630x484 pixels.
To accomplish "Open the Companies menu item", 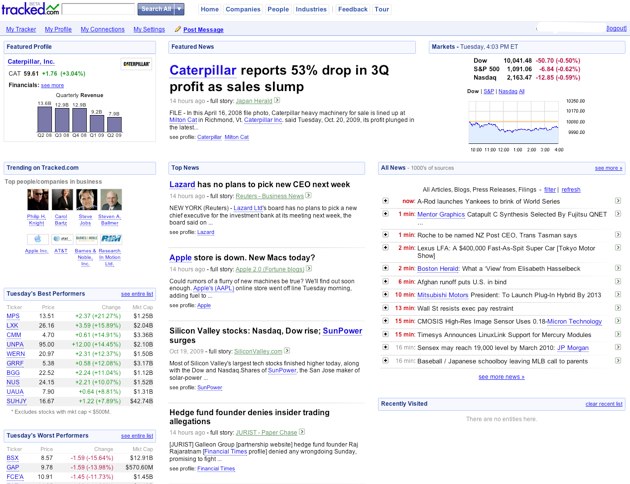I will point(243,9).
